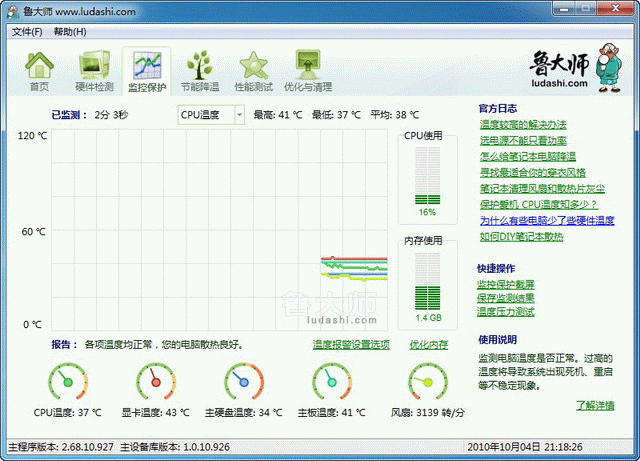Click the Ludashi mascot character icon
This screenshot has height=461, width=640.
[x=609, y=68]
